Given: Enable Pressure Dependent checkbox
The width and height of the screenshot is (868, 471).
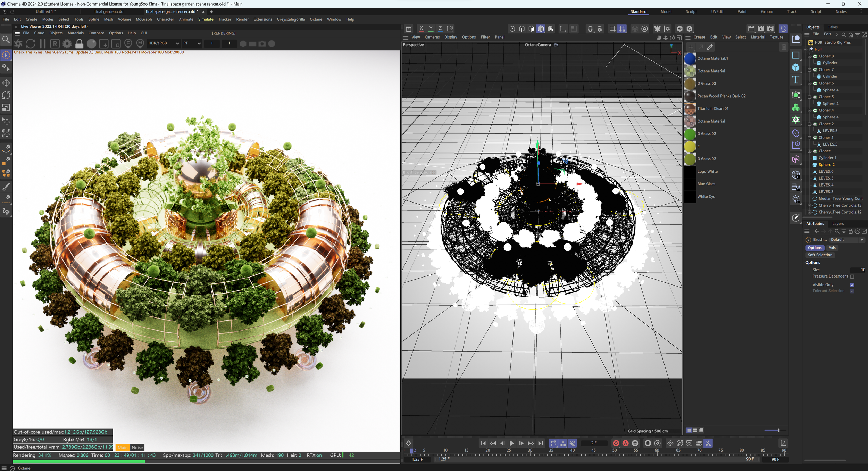Looking at the screenshot, I should pyautogui.click(x=852, y=276).
